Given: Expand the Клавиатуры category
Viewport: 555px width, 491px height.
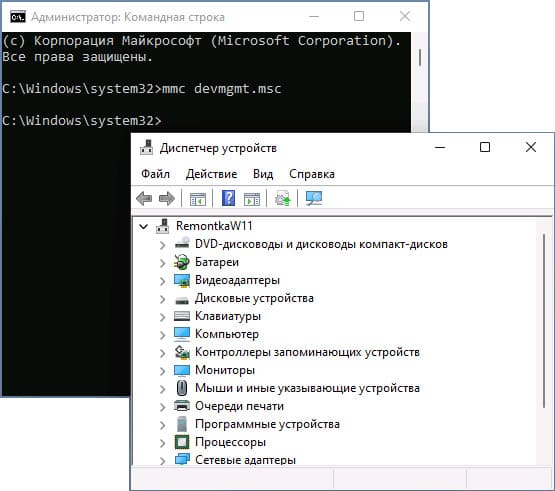Looking at the screenshot, I should click(x=162, y=317).
